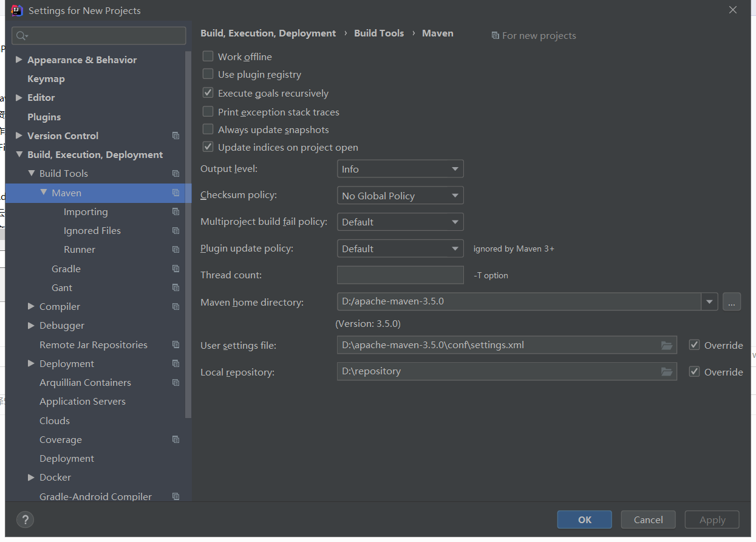The image size is (756, 542).
Task: Click the per-project icon next to Runner
Action: [x=175, y=249]
